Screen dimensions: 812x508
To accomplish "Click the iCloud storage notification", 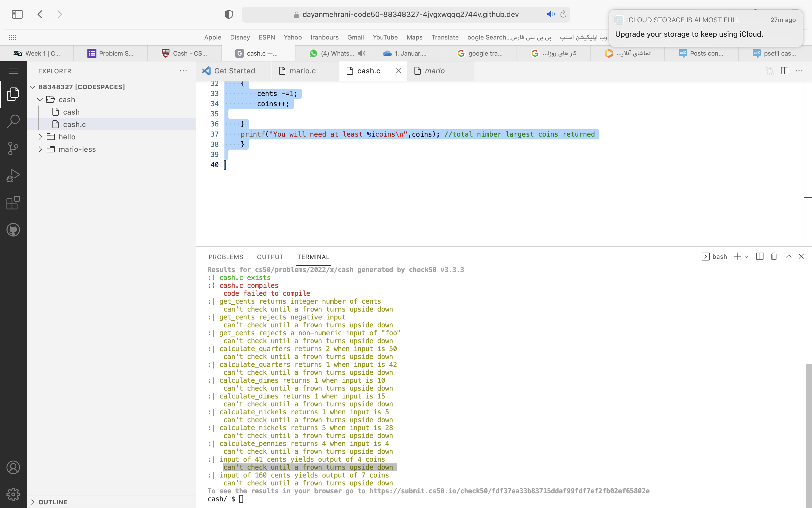I will [x=706, y=28].
